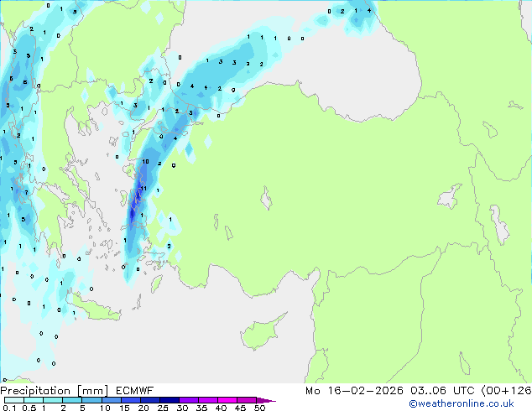Click the legend swatch between 5 and 10
This screenshot has width=532, height=411.
click(91, 400)
